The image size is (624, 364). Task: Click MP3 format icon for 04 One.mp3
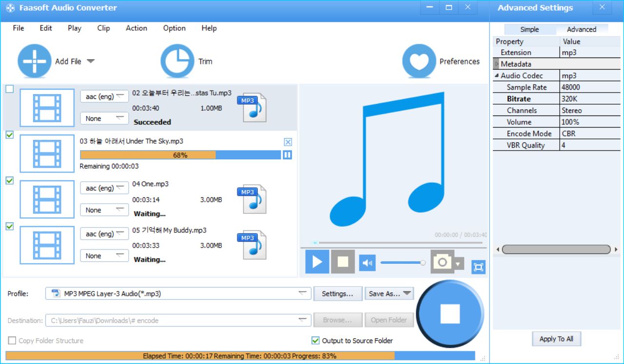pyautogui.click(x=252, y=199)
